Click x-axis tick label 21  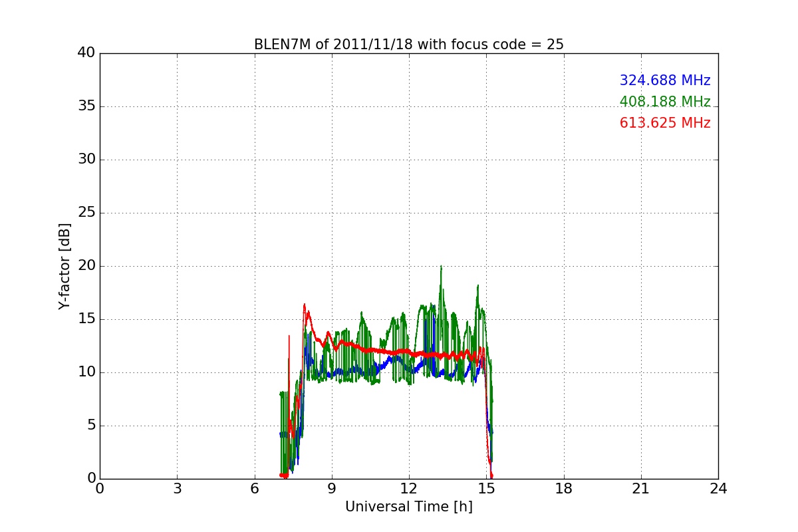(641, 489)
